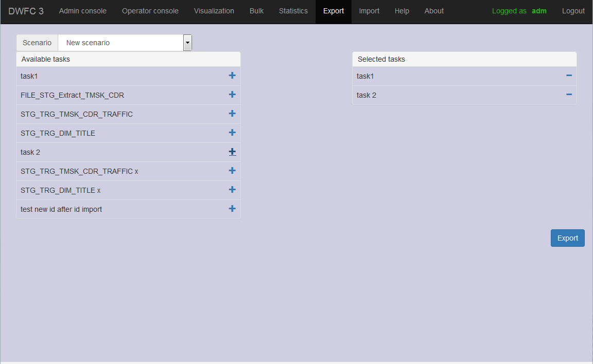
Task: Add STG_TRG_TMSK_CDR_TRAFFIC x with plus icon
Action: [x=232, y=171]
